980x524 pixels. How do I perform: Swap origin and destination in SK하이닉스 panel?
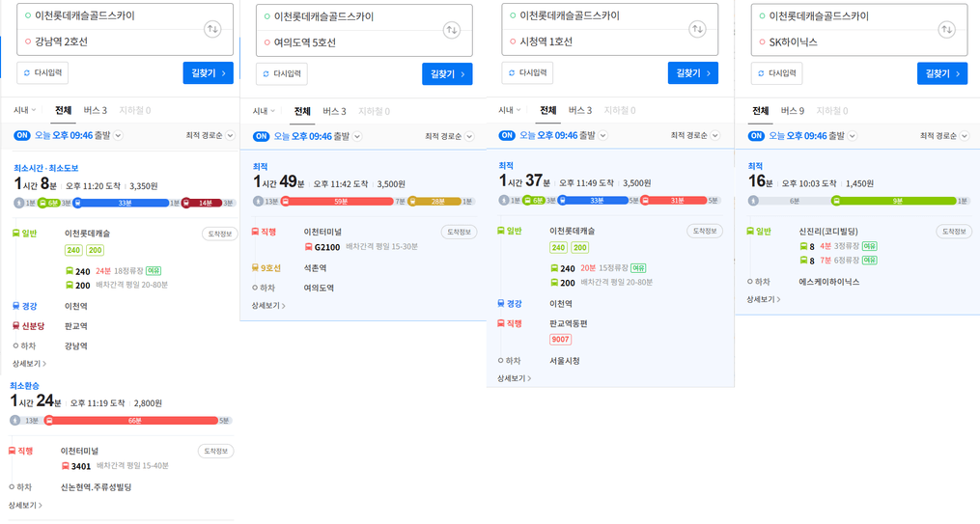(x=947, y=29)
